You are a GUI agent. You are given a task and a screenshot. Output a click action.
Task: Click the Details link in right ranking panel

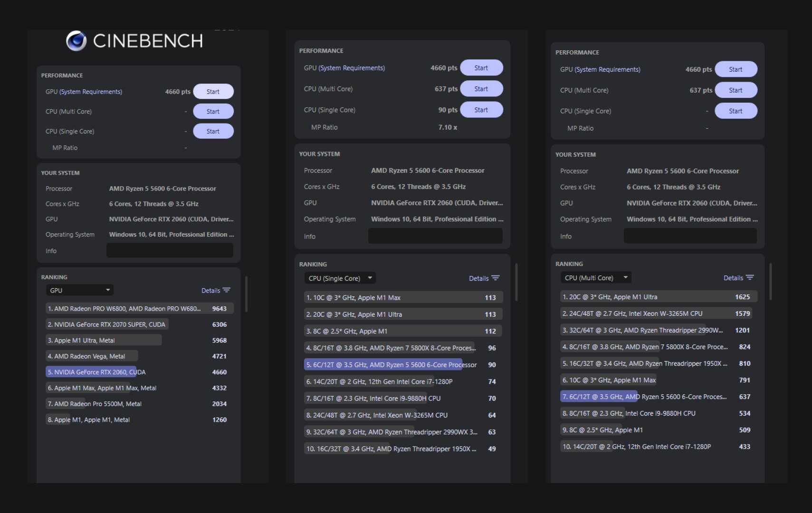[733, 278]
